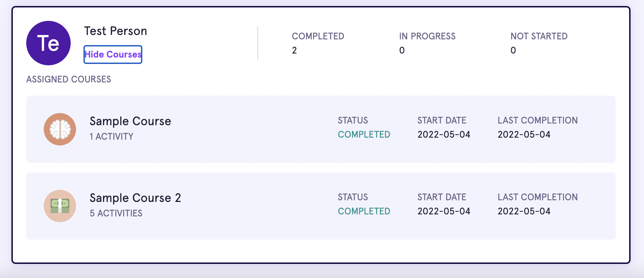Click the completed count number 2
This screenshot has width=644, height=278.
click(294, 50)
